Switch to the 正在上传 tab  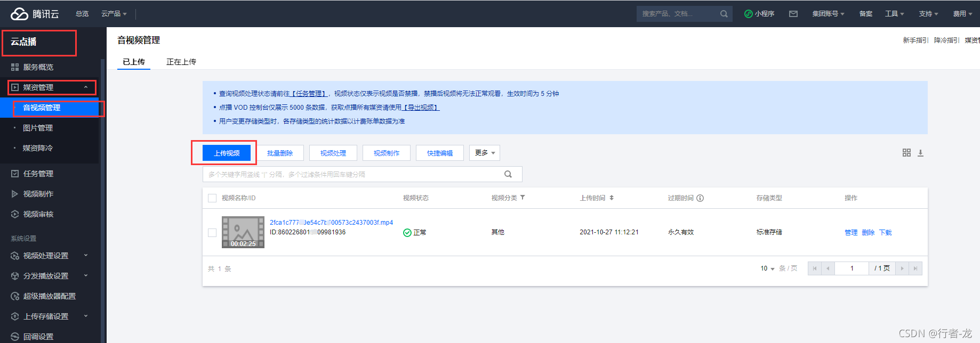tap(181, 62)
